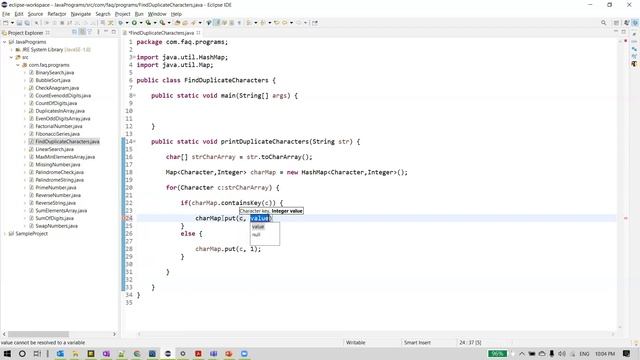Select SwapNumbers.java in the tree
The width and height of the screenshot is (640, 360).
[56, 226]
